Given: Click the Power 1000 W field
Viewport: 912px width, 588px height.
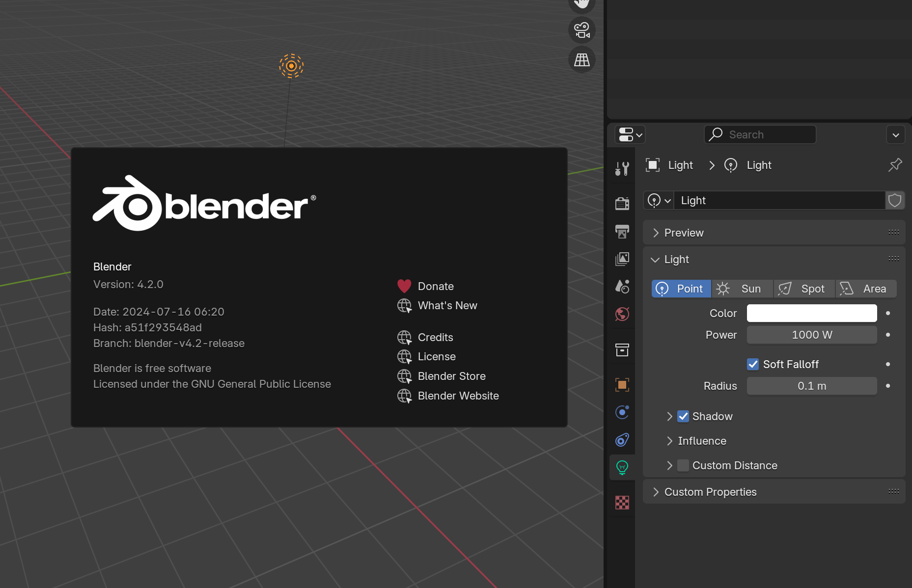Looking at the screenshot, I should 812,335.
